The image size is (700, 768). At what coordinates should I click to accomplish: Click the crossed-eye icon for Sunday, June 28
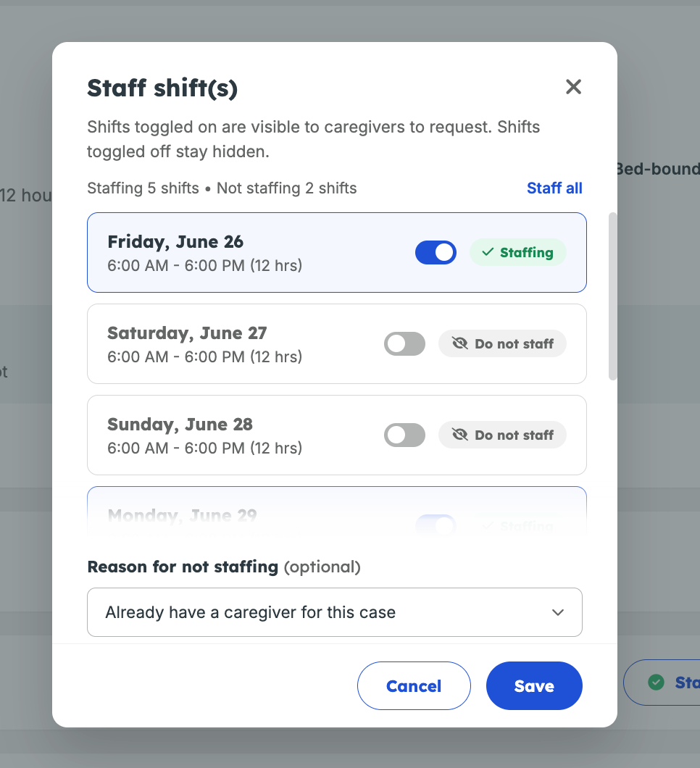point(460,435)
